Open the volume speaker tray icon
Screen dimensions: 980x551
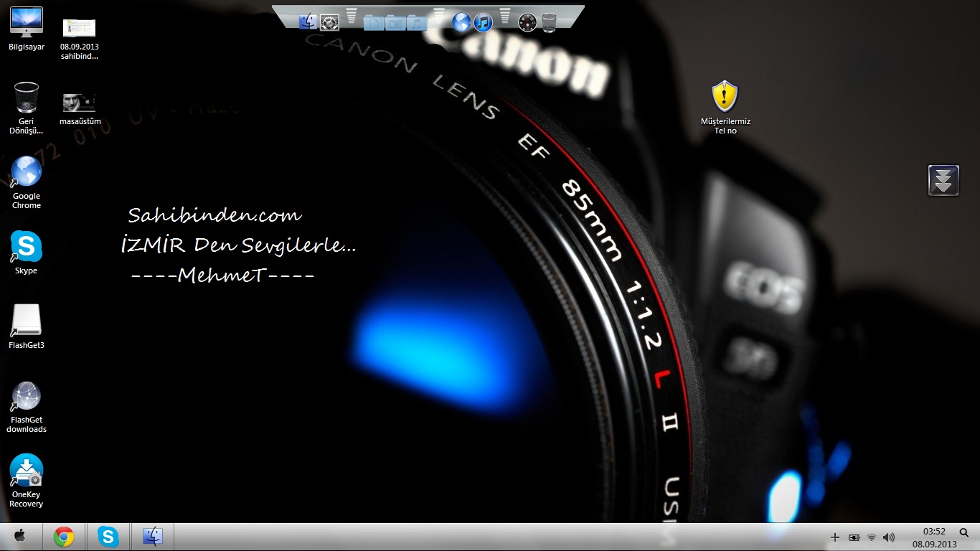889,537
